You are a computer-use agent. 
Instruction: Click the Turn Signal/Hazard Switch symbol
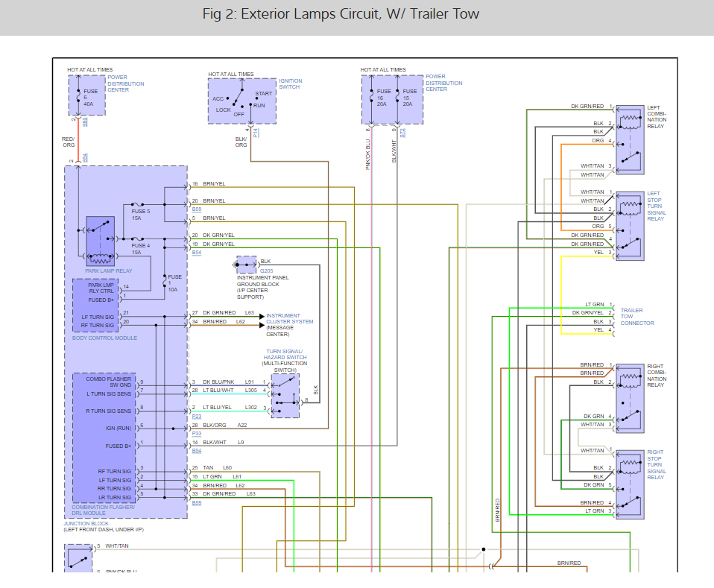coord(285,396)
